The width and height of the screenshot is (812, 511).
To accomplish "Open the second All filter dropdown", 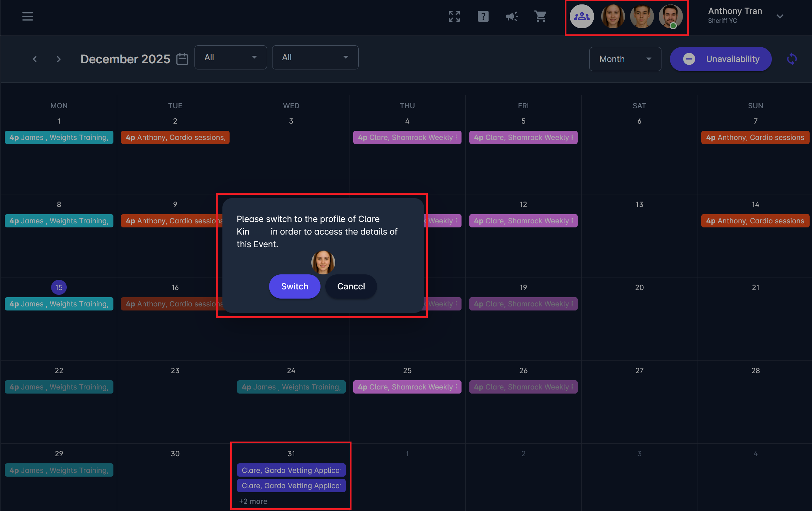I will pos(315,58).
